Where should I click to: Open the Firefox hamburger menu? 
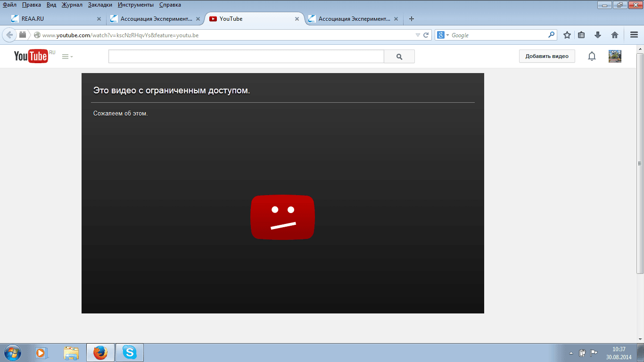pyautogui.click(x=634, y=35)
